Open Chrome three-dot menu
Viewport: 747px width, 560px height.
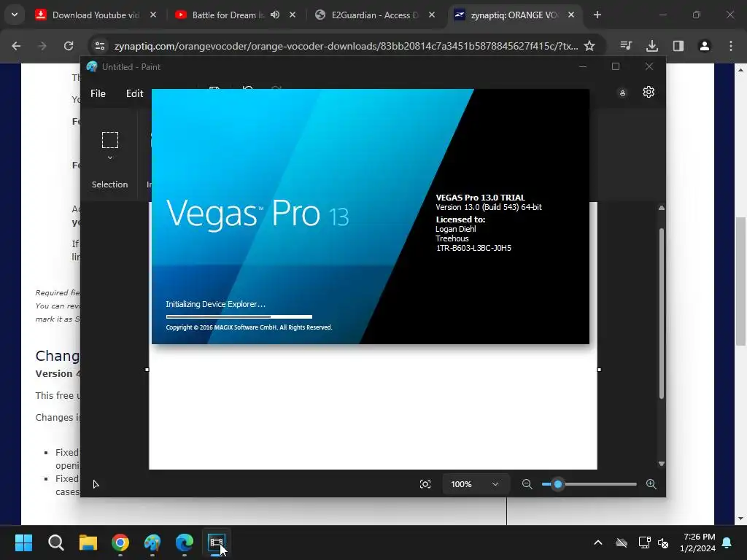point(731,46)
